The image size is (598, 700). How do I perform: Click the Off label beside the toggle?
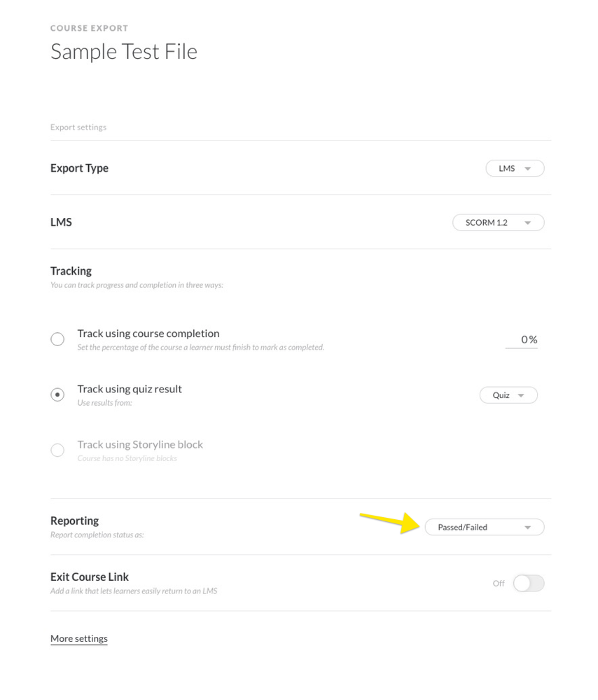(x=499, y=583)
